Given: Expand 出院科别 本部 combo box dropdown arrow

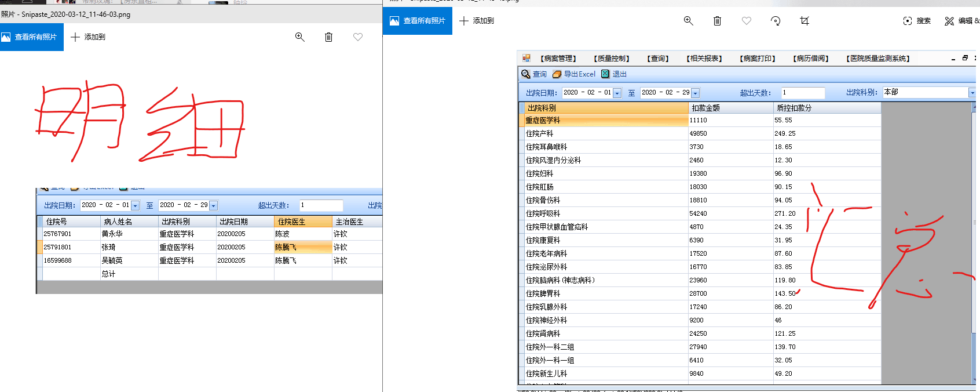Looking at the screenshot, I should tap(972, 93).
